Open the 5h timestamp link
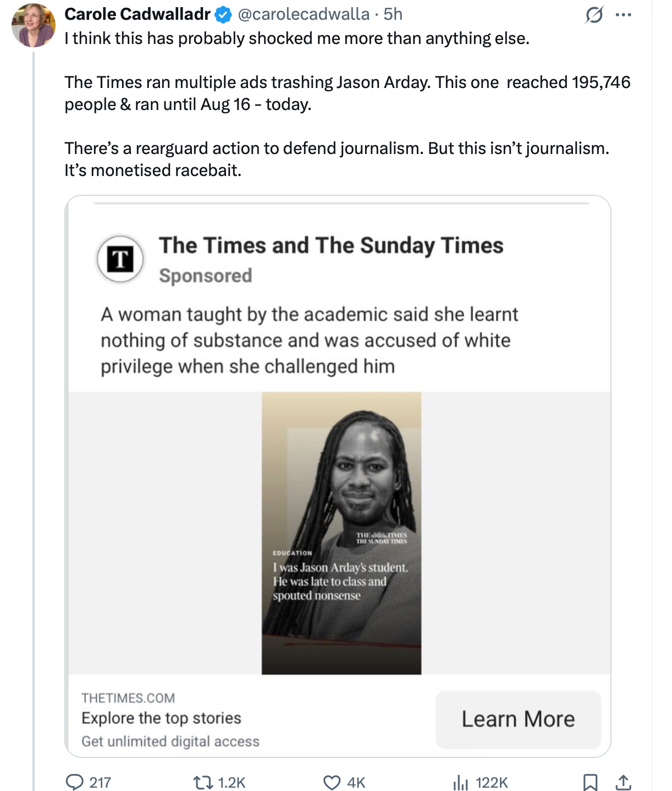 point(393,14)
